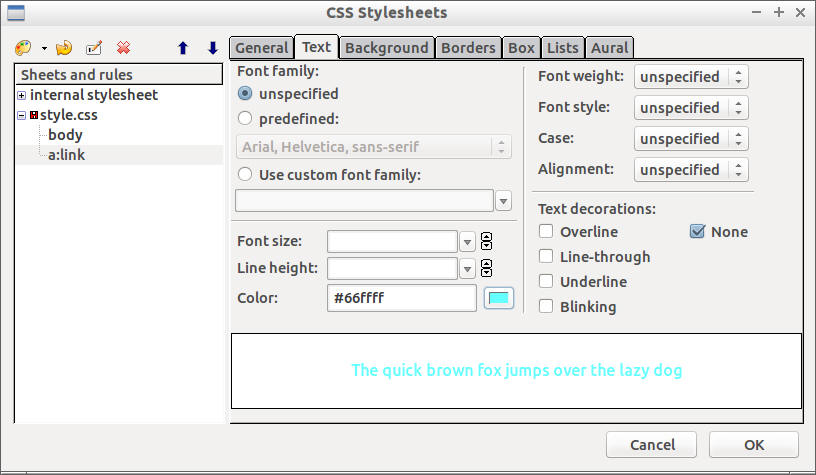
Task: Click the Font size spinner arrows
Action: (487, 241)
